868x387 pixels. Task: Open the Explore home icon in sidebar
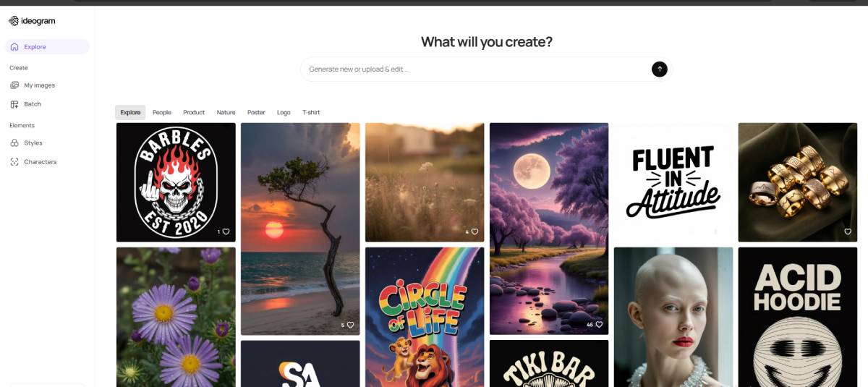(x=14, y=47)
